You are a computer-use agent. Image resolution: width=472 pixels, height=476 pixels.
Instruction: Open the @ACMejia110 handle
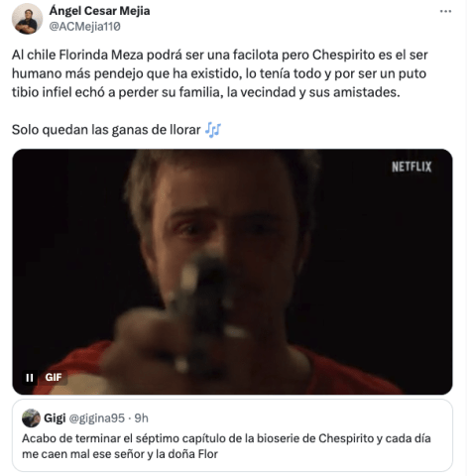84,27
